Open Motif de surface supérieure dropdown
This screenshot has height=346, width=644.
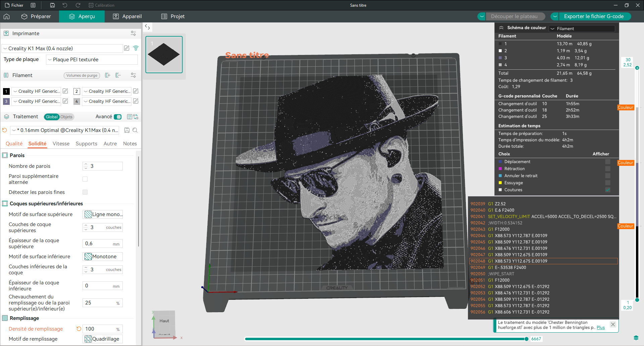103,214
